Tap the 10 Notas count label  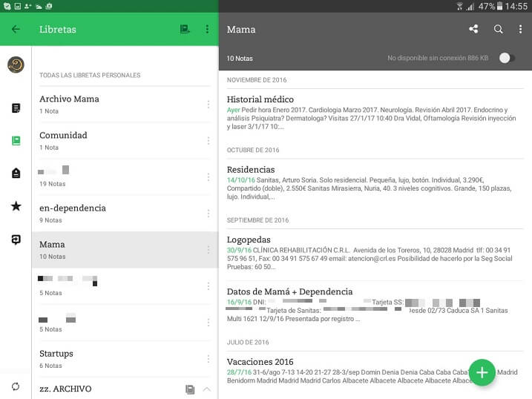240,59
